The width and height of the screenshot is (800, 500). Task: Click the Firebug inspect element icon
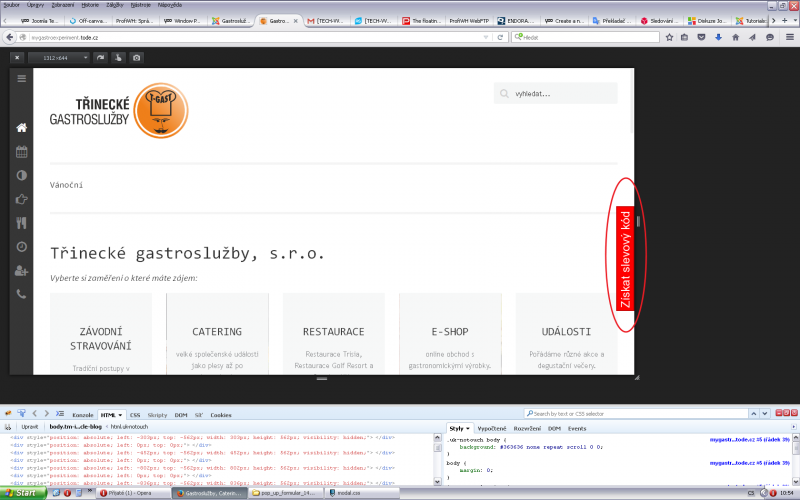point(21,413)
